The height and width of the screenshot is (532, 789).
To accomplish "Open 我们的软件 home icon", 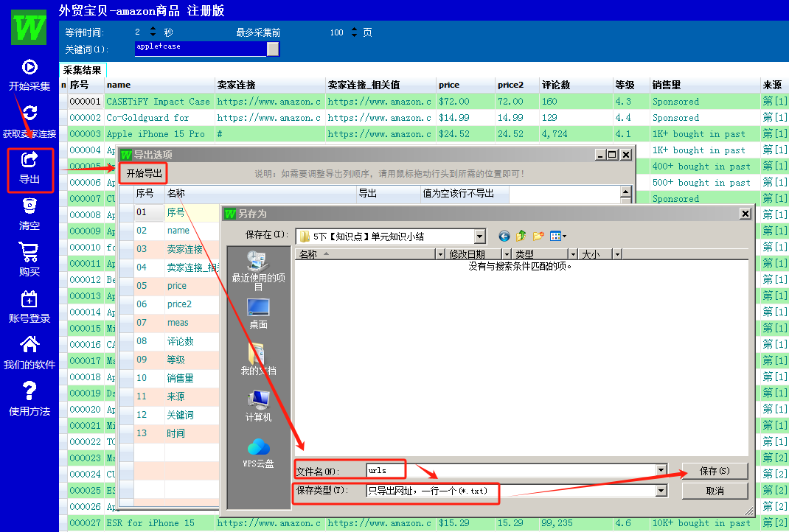I will point(29,345).
